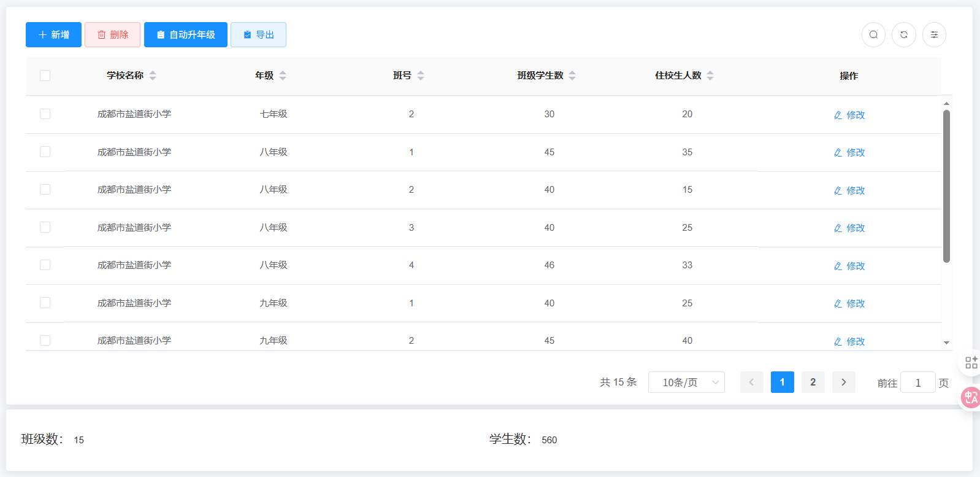
Task: Sort by 住校生人数 column arrows
Action: click(710, 76)
